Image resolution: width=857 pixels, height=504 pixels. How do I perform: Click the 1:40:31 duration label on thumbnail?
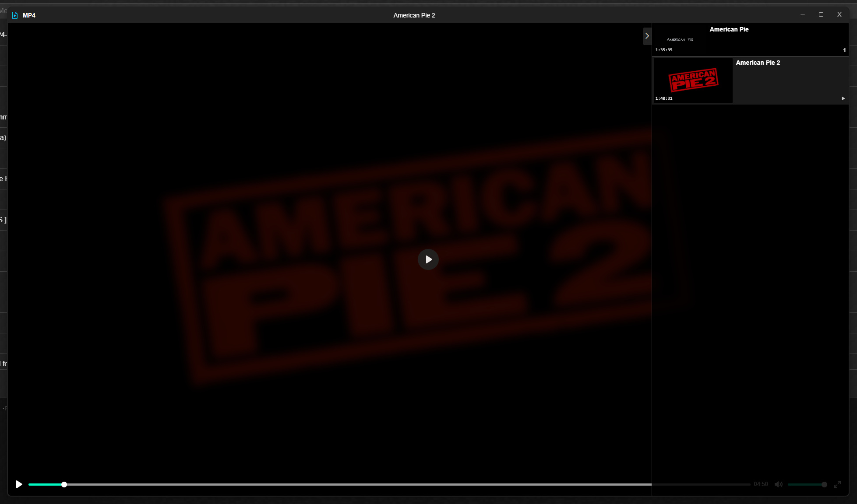pos(664,98)
